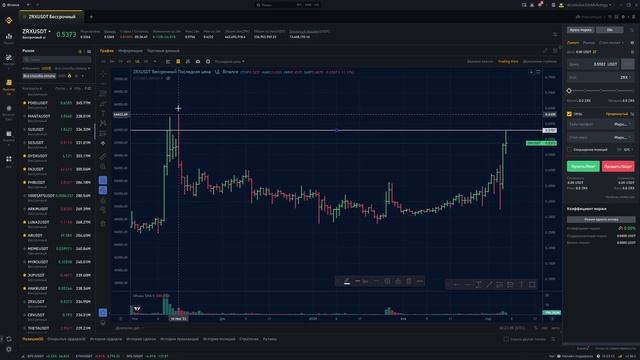Viewport: 640px width, 360px height.
Task: Open the ZRX unit dropdown in the amount field
Action: [626, 77]
